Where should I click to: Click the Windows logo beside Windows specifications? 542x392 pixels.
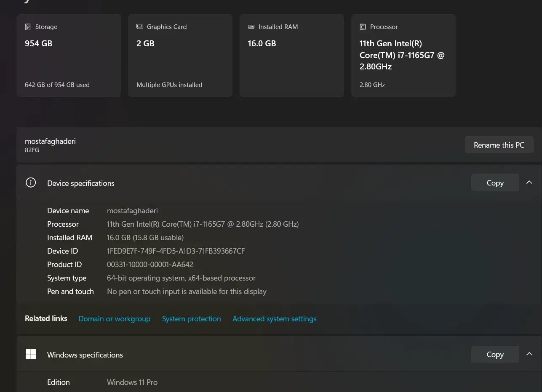[x=31, y=354]
